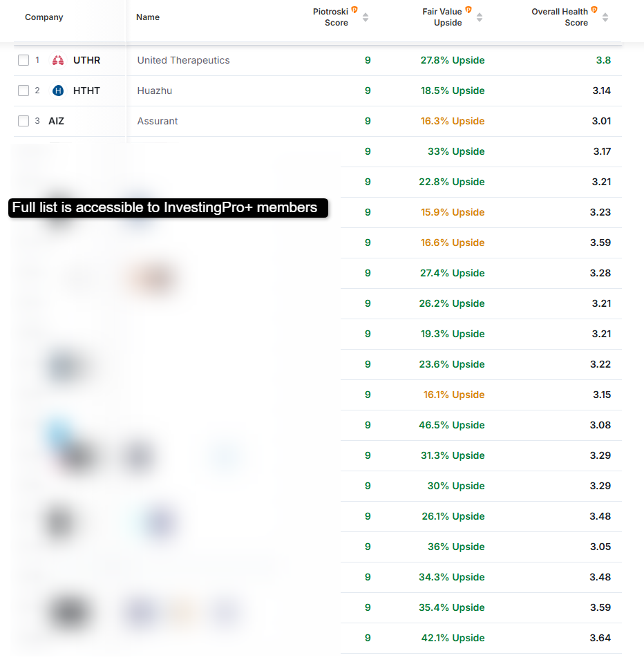The image size is (644, 662).
Task: Open the Piotroski Score info icon
Action: pyautogui.click(x=354, y=10)
